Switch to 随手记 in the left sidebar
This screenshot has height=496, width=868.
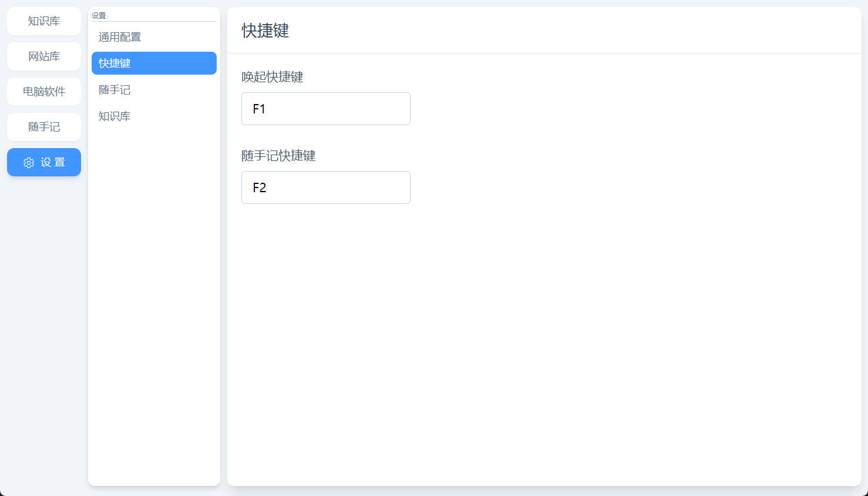tap(44, 127)
